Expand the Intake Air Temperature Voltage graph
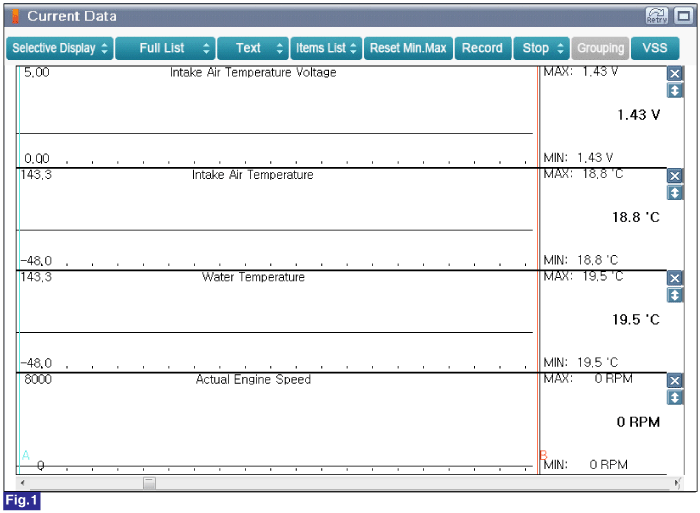This screenshot has height=513, width=700. [675, 91]
